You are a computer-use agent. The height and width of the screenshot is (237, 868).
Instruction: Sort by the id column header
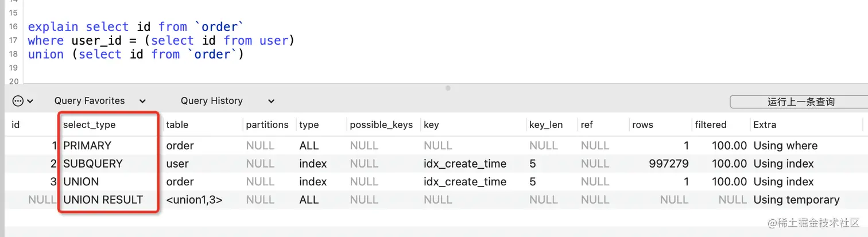point(15,125)
